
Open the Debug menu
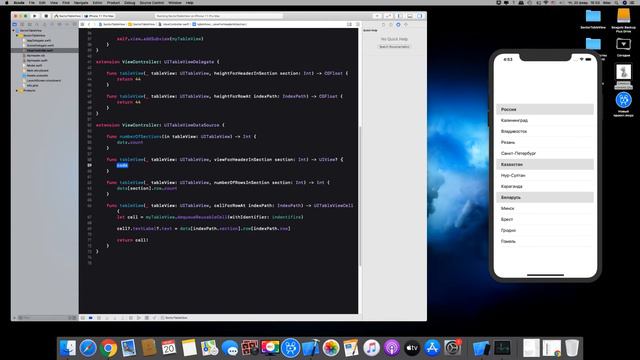[129, 2]
